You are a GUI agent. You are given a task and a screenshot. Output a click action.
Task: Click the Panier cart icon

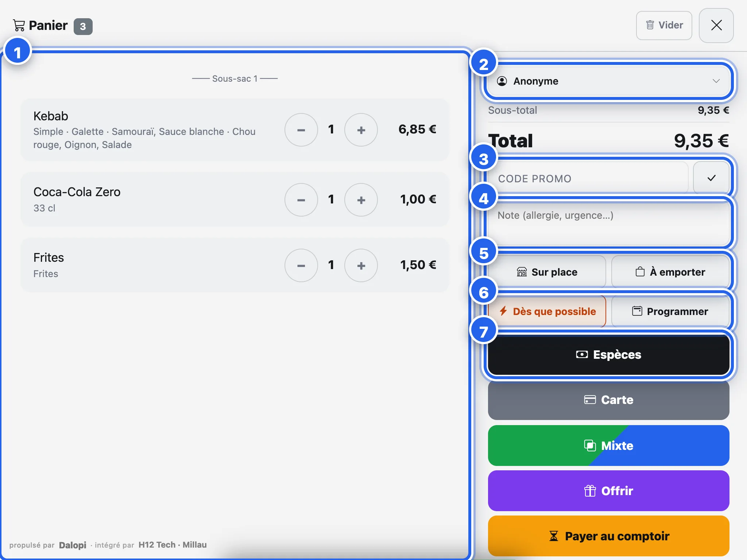19,25
